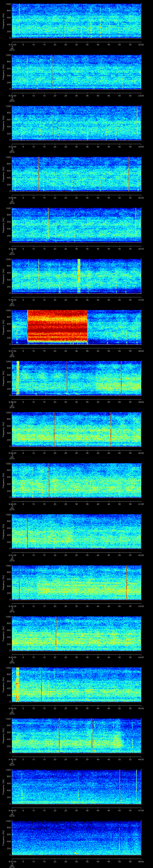This screenshot has height=868, width=153.
Task: Click the red vertical line near 50 seconds in the 9:46:00 panel
Action: pyautogui.click(x=120, y=787)
